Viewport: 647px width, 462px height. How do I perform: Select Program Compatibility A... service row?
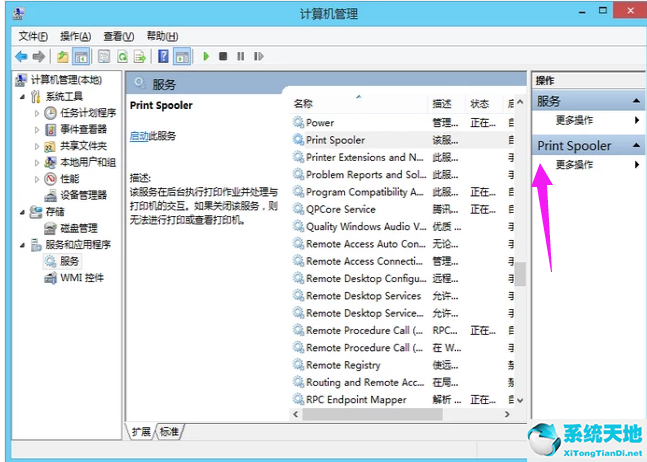(402, 192)
